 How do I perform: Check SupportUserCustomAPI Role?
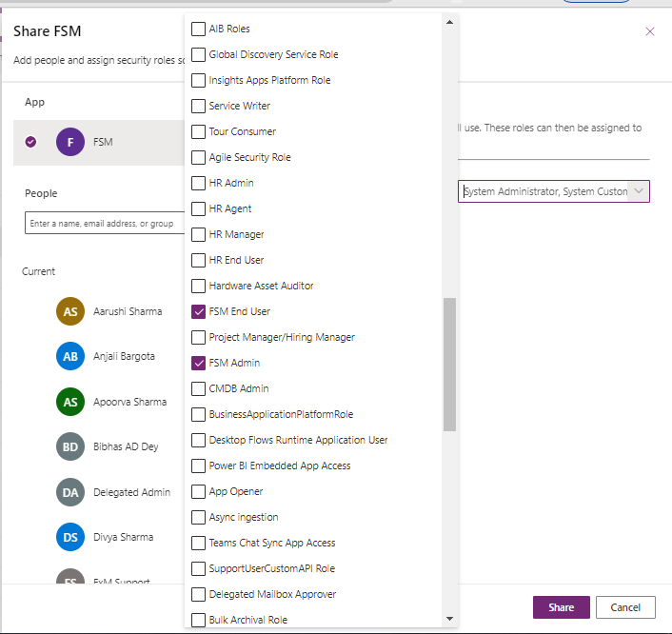click(x=198, y=569)
